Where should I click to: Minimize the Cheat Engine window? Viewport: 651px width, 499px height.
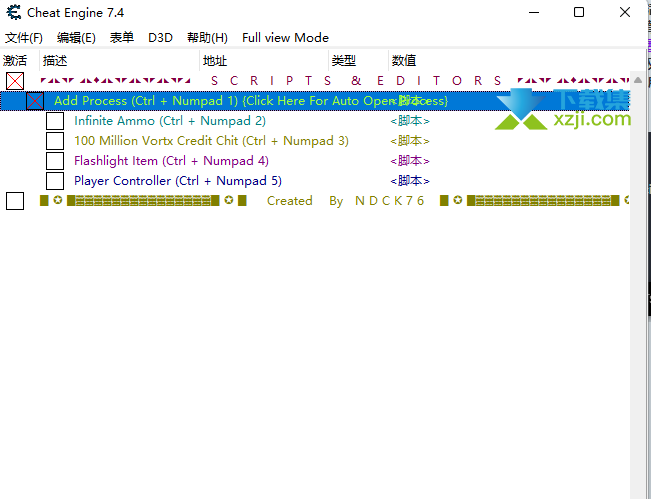point(534,12)
